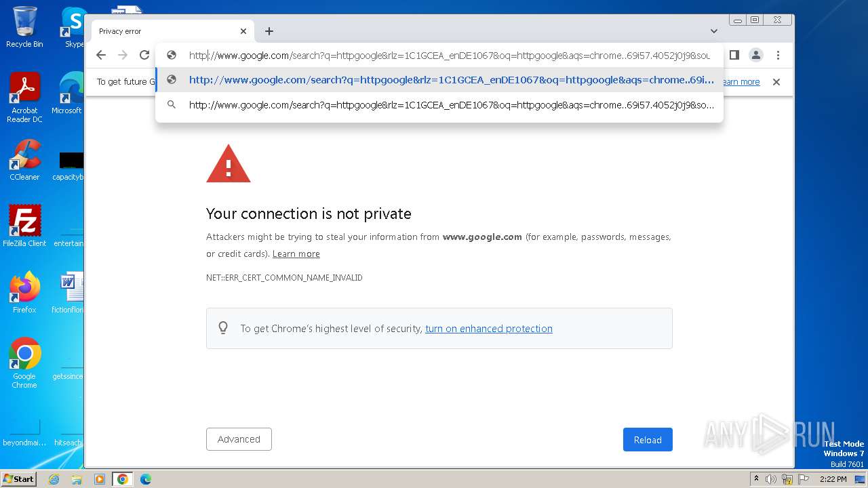The height and width of the screenshot is (488, 868).
Task: Close the Privacy error tab
Action: tap(243, 31)
